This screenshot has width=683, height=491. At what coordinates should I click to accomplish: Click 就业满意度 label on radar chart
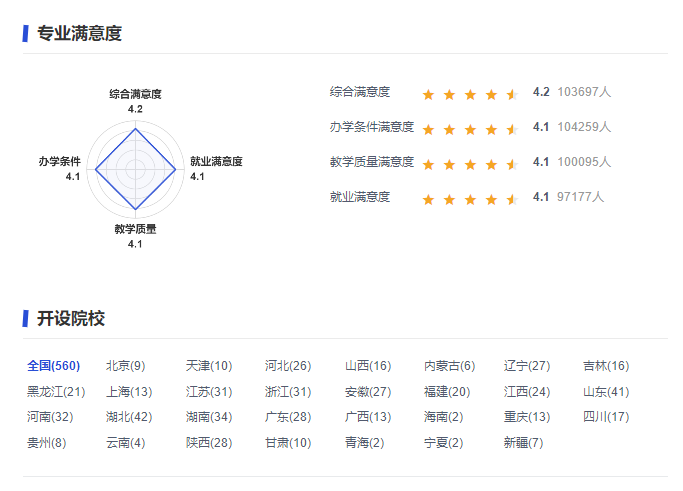[216, 161]
